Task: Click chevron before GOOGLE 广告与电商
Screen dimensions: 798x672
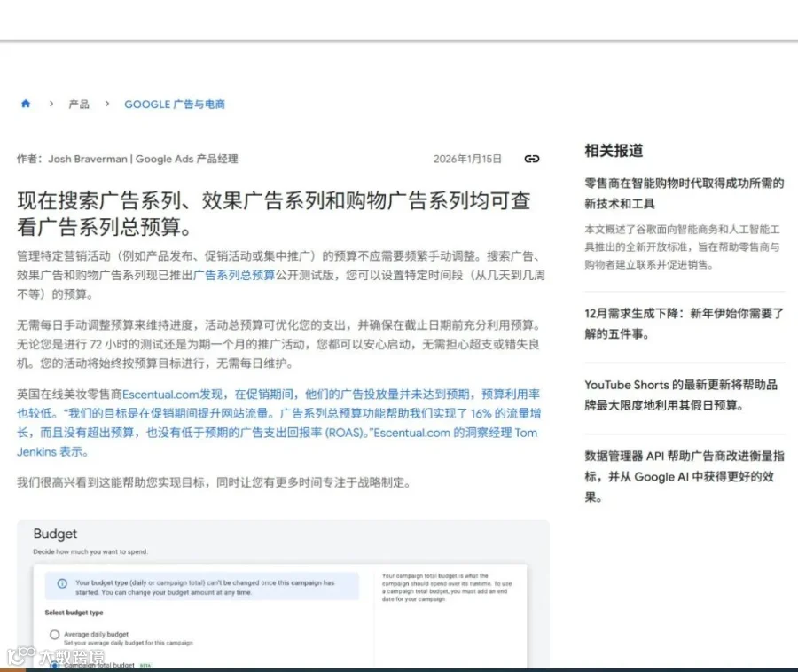Action: tap(107, 104)
